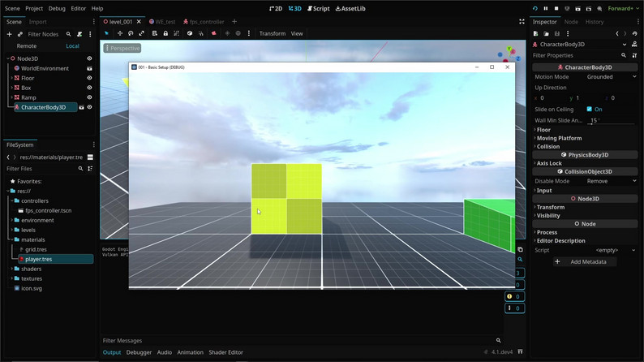Uncheck the Slide on Ceiling checkbox
Viewport: 644px width, 362px height.
click(590, 109)
